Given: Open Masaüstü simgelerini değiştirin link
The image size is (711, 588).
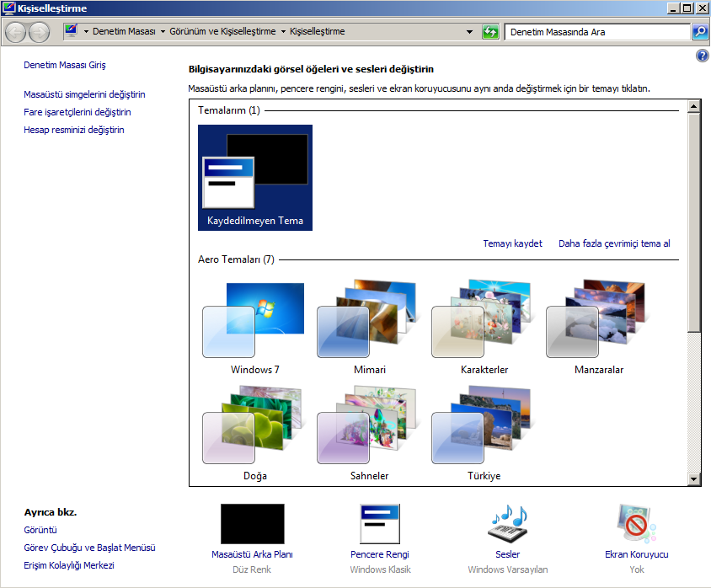Looking at the screenshot, I should click(84, 94).
